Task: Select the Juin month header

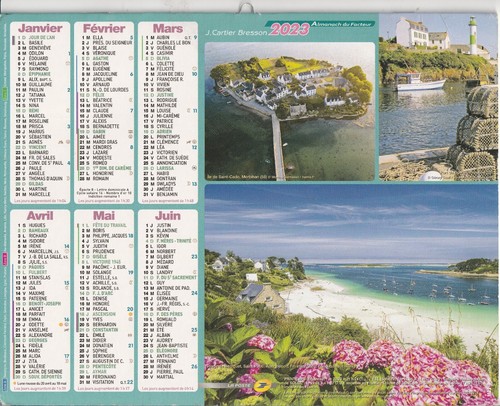Action: coord(168,216)
